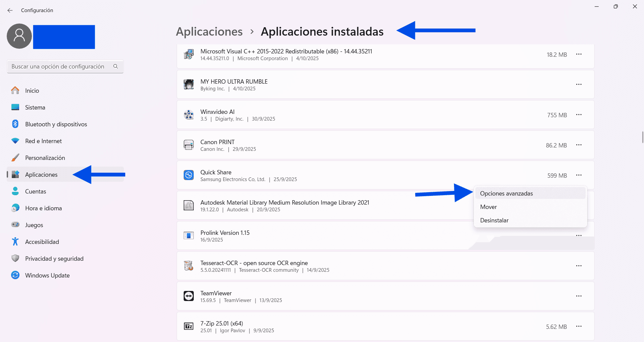Click the 5.62 MB size value

click(556, 327)
